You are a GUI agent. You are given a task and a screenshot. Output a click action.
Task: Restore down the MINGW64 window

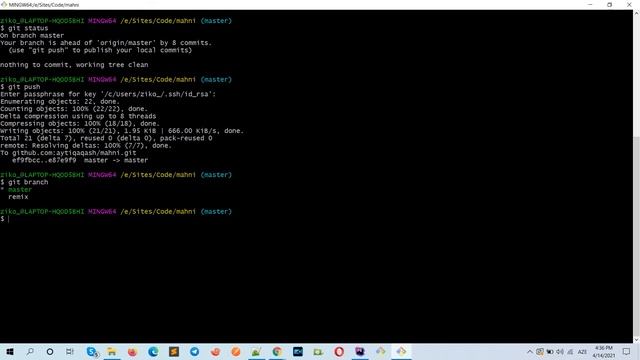[609, 4]
